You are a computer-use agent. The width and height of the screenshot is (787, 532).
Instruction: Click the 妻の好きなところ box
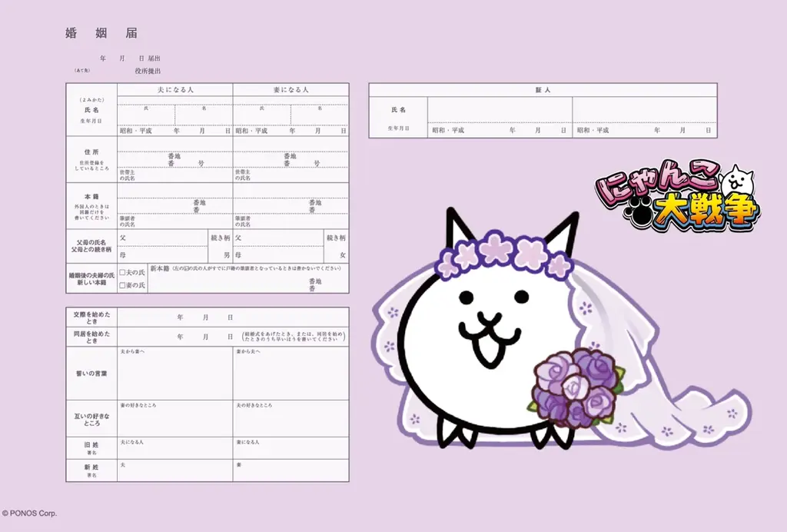[175, 418]
